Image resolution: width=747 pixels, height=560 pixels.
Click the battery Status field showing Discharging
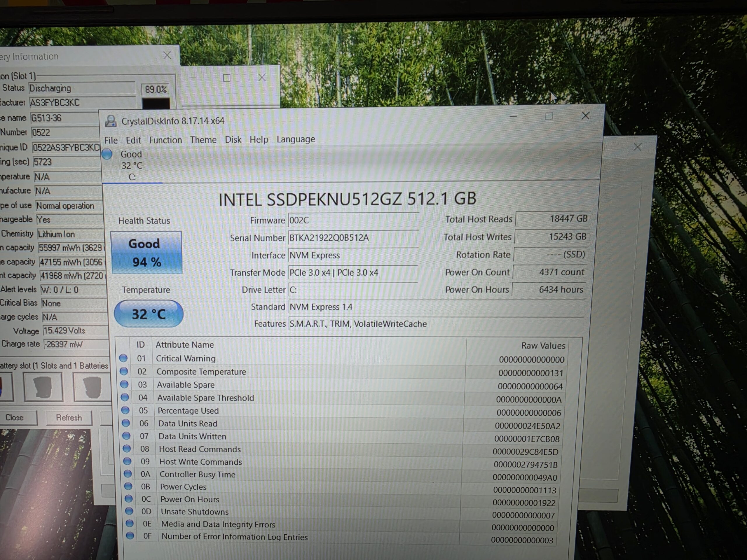pos(82,88)
